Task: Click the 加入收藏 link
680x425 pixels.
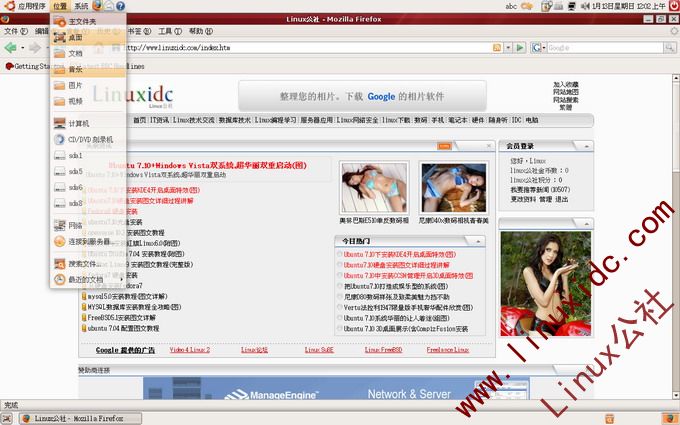Action: [x=565, y=85]
